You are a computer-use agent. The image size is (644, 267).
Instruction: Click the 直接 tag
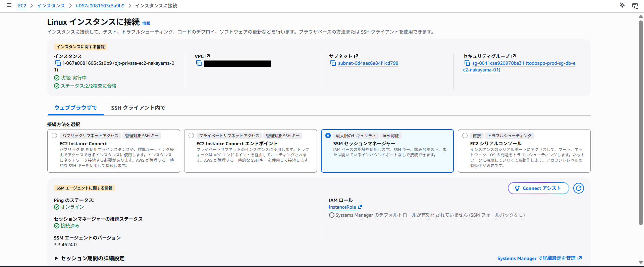477,136
